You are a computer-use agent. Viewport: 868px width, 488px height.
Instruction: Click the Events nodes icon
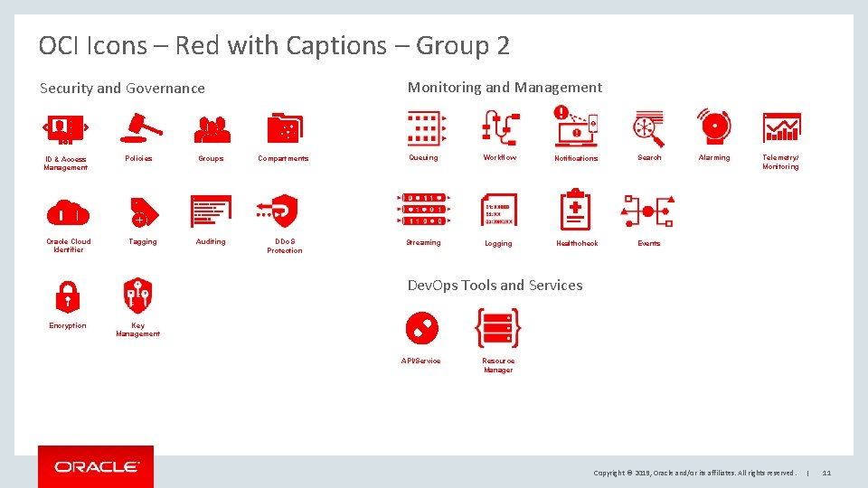click(647, 211)
